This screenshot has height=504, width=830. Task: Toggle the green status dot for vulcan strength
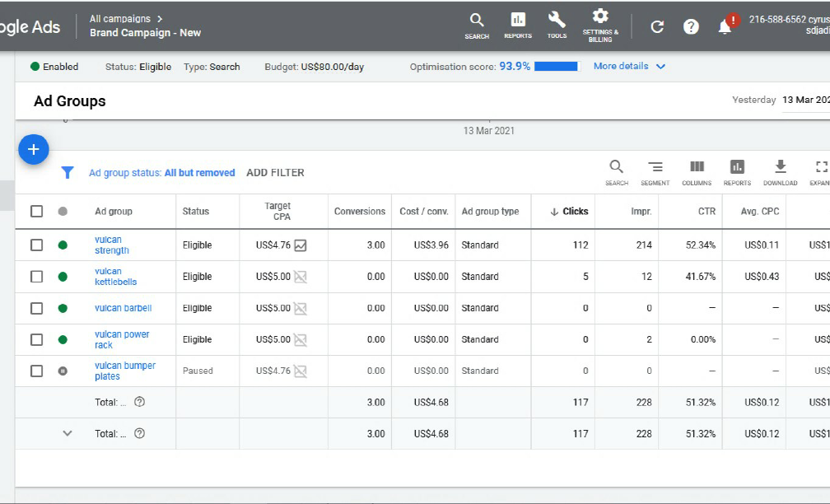point(63,245)
